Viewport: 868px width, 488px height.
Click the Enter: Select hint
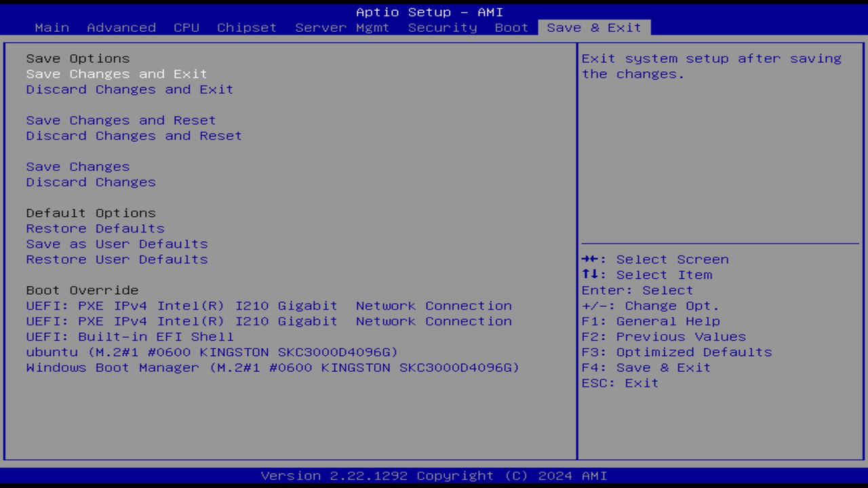[637, 290]
